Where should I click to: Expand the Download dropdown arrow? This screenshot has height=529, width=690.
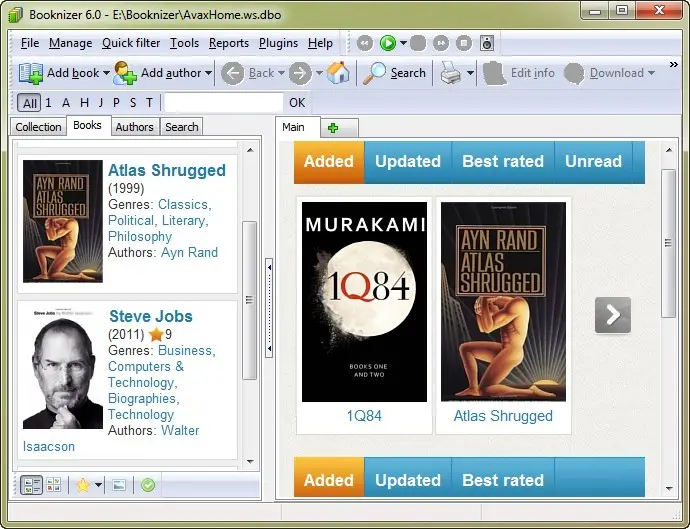(651, 73)
